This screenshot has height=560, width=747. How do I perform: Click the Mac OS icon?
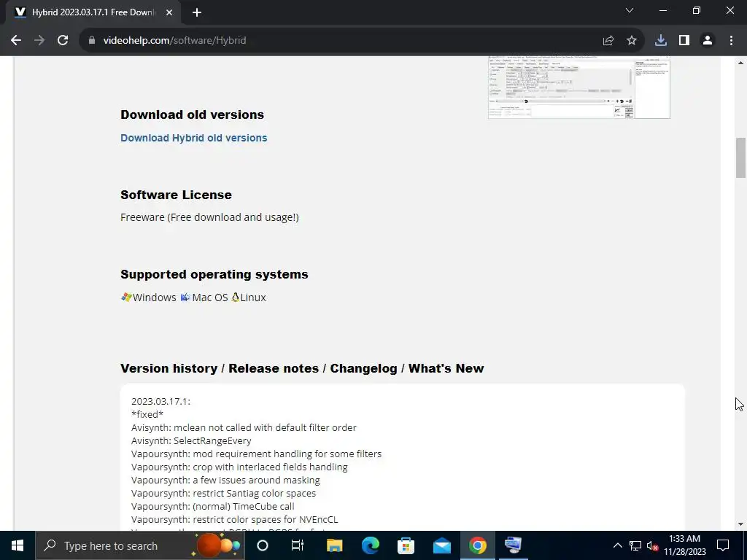(x=185, y=297)
